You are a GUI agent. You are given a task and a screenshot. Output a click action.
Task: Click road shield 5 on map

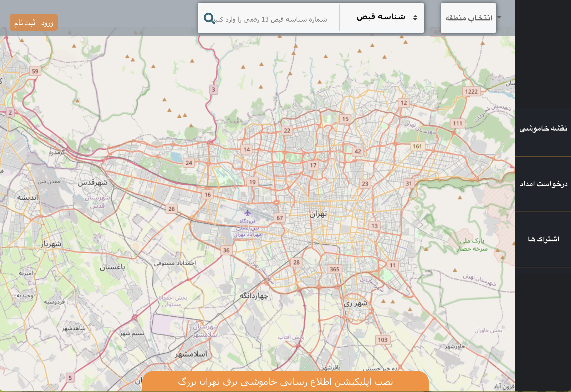pyautogui.click(x=70, y=378)
